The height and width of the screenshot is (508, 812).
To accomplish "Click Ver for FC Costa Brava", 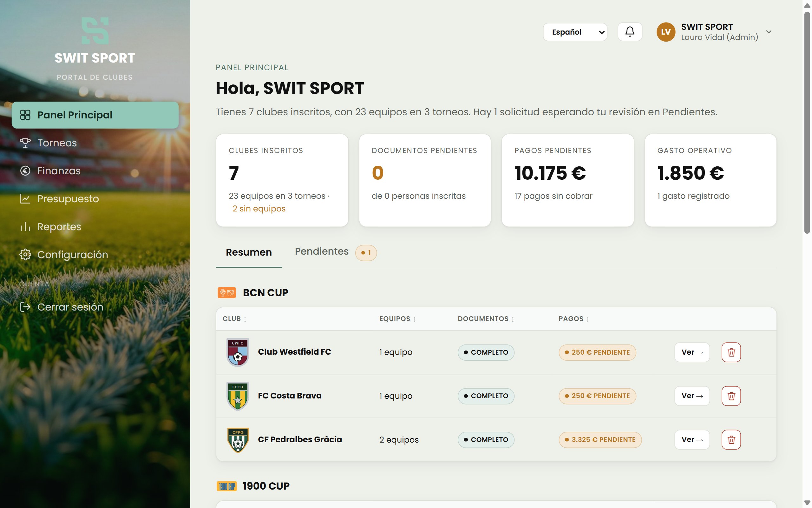I will pyautogui.click(x=692, y=396).
